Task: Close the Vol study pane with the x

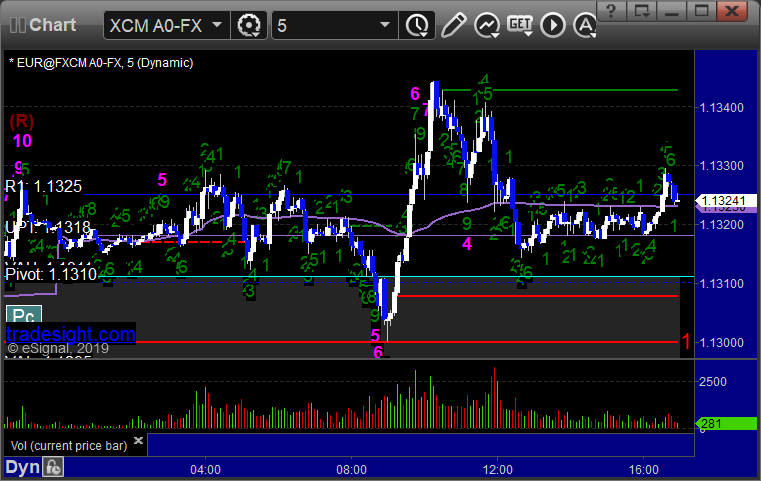Action: [138, 440]
